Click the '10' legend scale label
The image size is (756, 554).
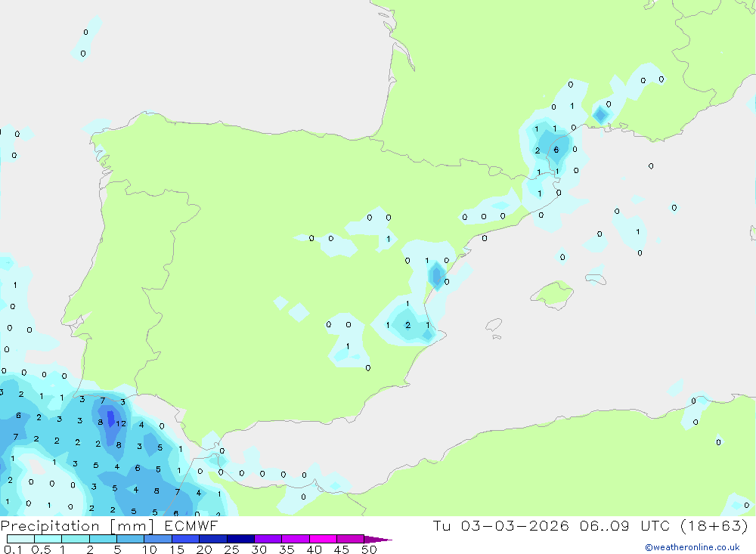150,549
